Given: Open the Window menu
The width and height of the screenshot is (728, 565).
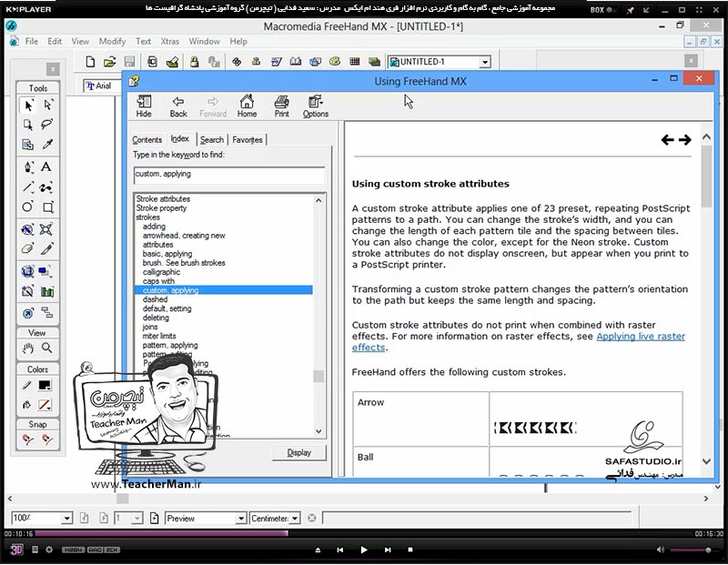Looking at the screenshot, I should click(x=204, y=41).
